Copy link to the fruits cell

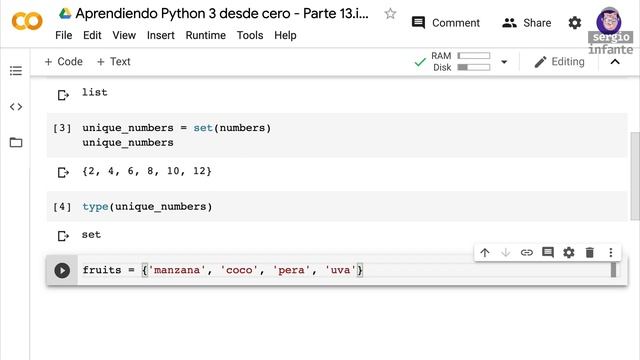coord(527,253)
